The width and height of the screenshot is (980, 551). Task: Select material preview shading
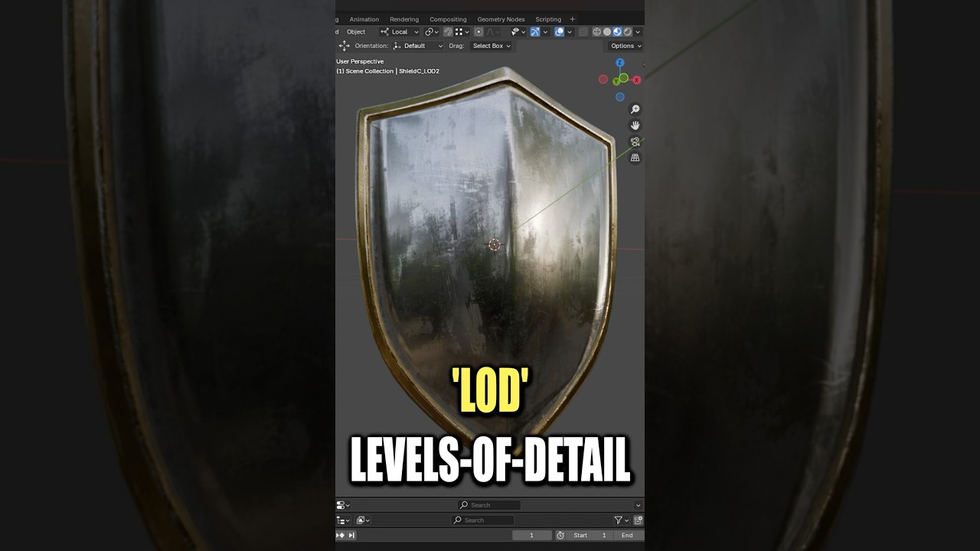click(x=617, y=31)
